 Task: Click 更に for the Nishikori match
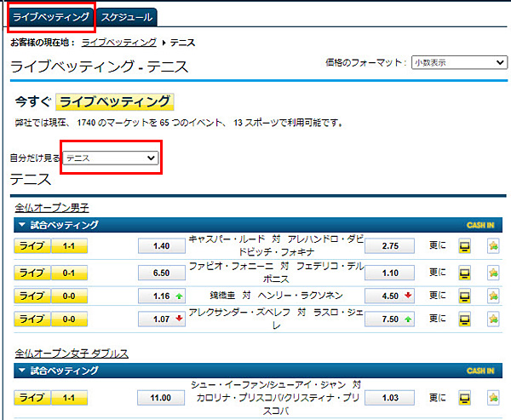tap(438, 296)
